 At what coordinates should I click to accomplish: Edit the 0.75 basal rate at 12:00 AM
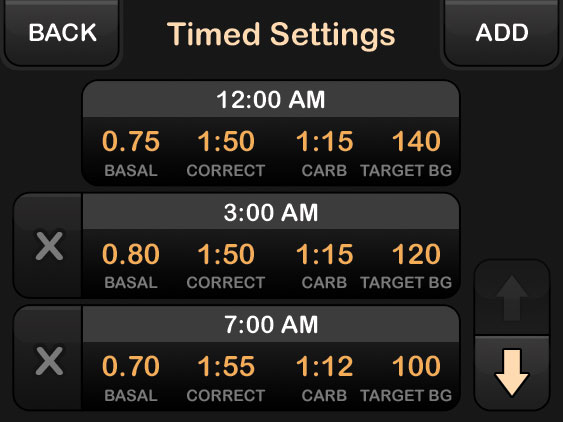click(x=131, y=141)
